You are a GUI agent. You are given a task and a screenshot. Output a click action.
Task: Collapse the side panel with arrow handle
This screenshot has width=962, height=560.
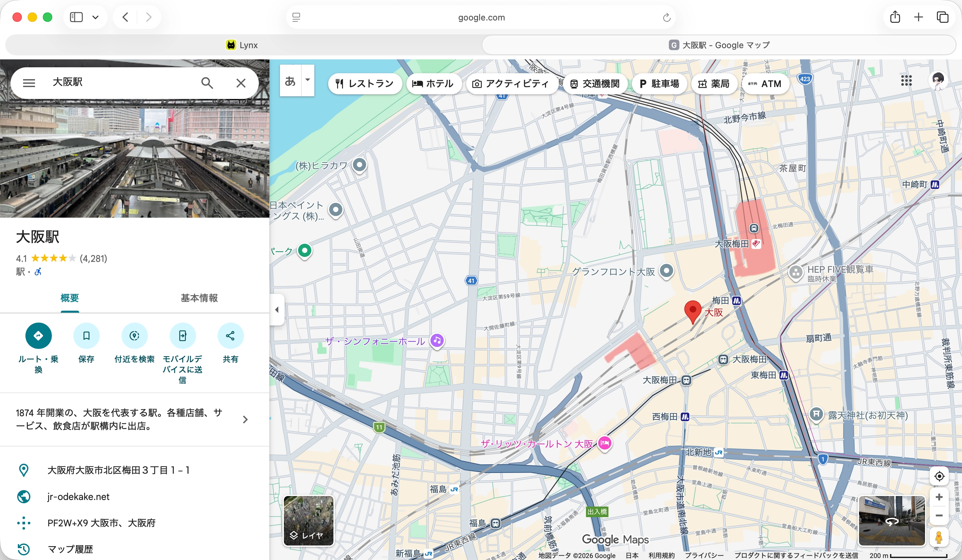(x=277, y=310)
